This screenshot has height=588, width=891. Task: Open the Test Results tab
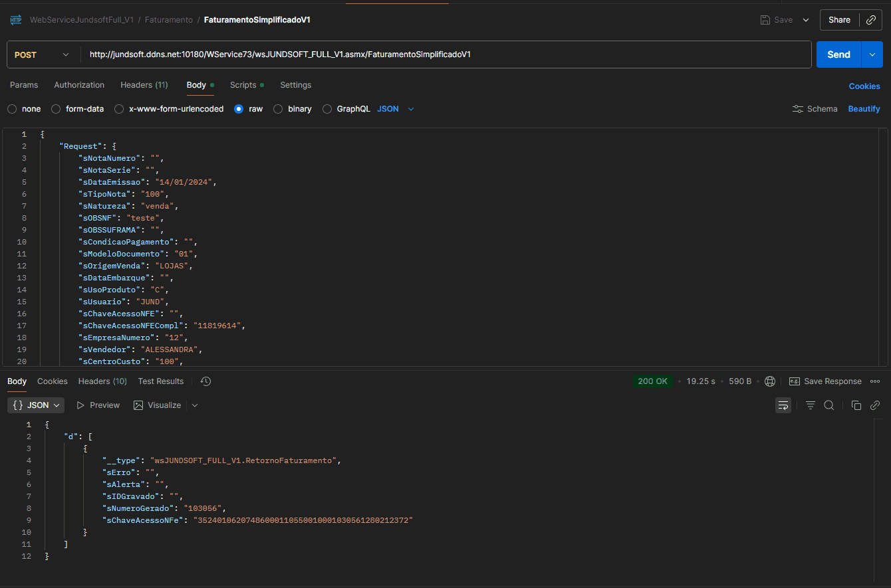[x=161, y=381]
